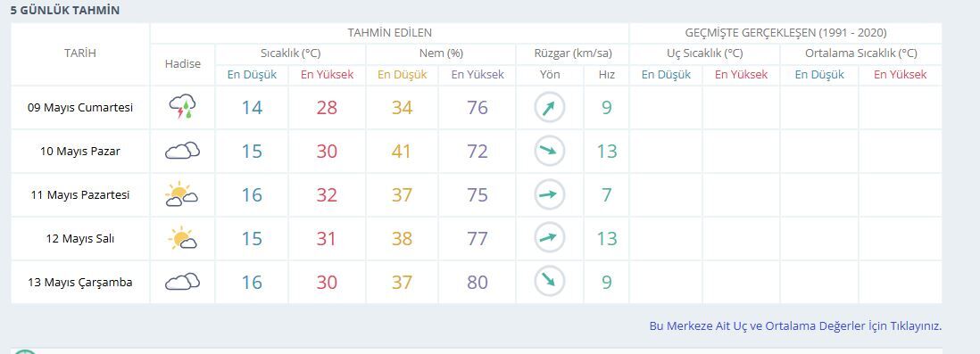The height and width of the screenshot is (354, 980).
Task: Click thunderstorm icon for 09 Mayıs Cumartesi
Action: pos(182,107)
